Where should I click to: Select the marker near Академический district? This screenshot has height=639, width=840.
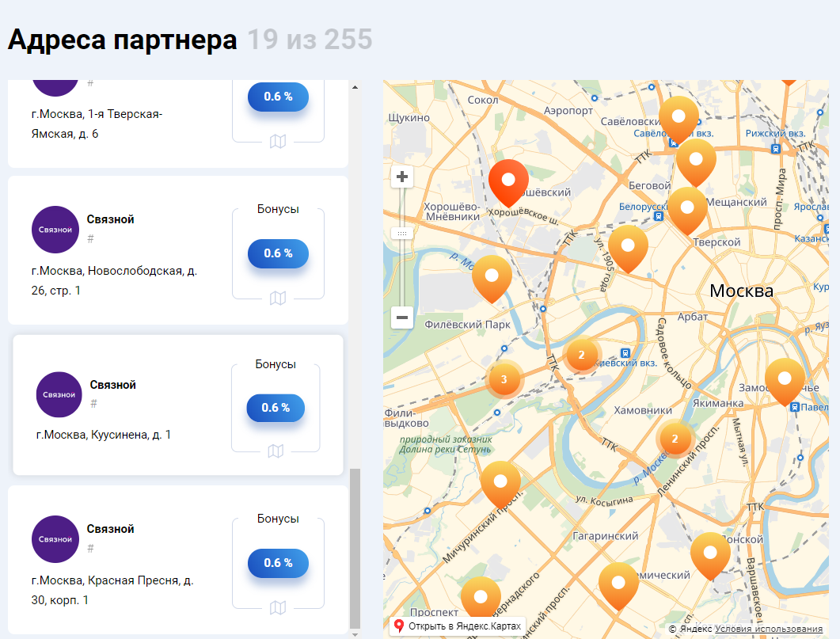coord(619,585)
